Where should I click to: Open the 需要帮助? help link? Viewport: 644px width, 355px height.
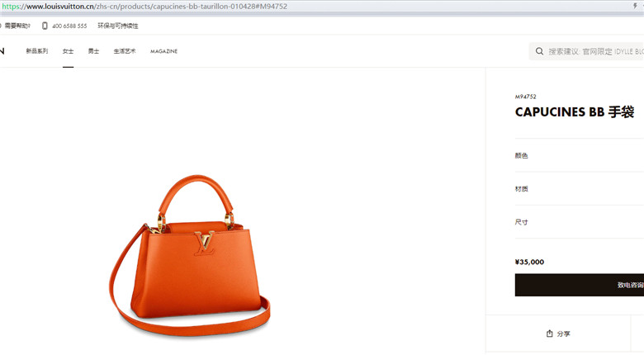[x=17, y=26]
